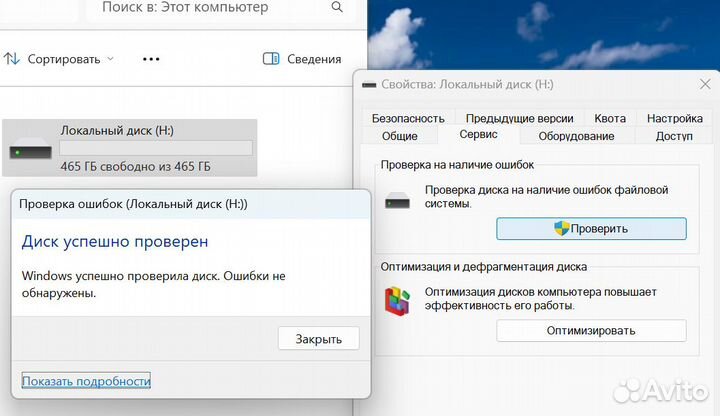Click the text Оптимизация дисков компьютера повышает эффективность
The height and width of the screenshot is (416, 720).
click(x=540, y=298)
